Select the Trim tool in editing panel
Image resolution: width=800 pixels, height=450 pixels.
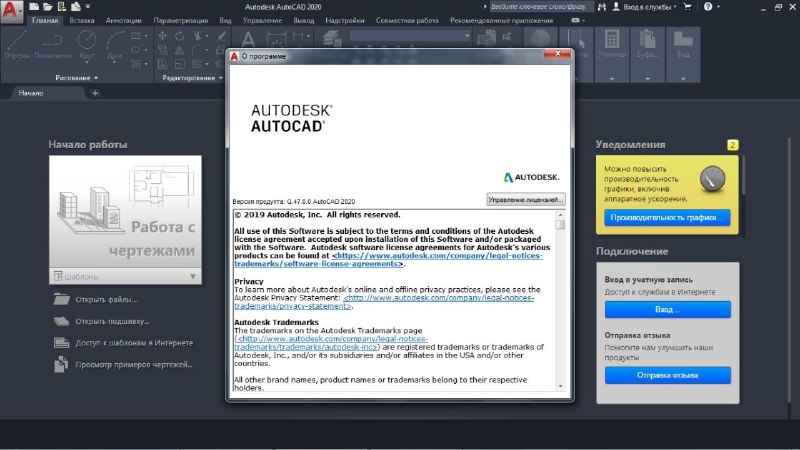click(197, 36)
